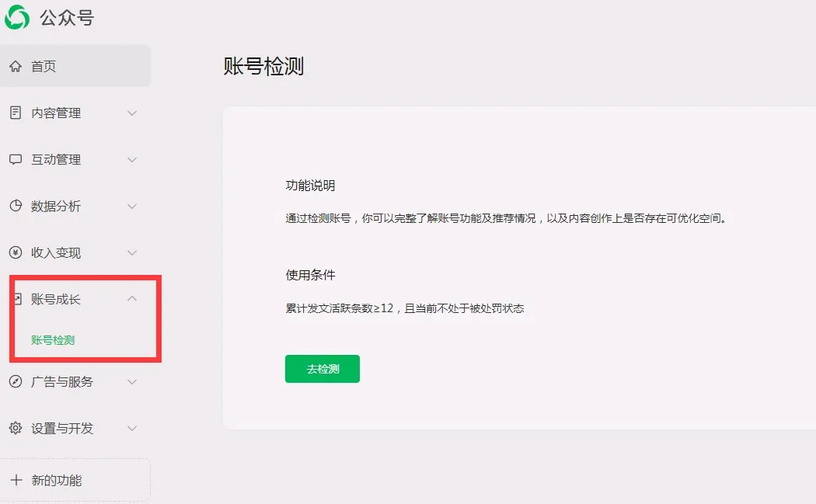Expand the 数据分析 chevron arrow

(132, 207)
